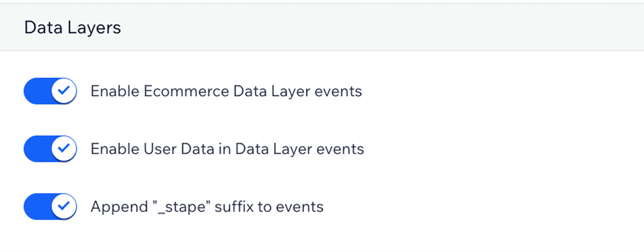Click the checkmark icon on the User Data toggle
Image resolution: width=644 pixels, height=251 pixels.
coord(64,148)
